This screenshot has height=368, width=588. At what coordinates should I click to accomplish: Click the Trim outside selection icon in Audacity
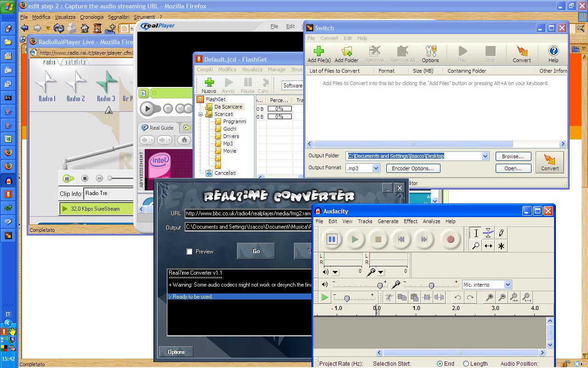click(x=427, y=298)
